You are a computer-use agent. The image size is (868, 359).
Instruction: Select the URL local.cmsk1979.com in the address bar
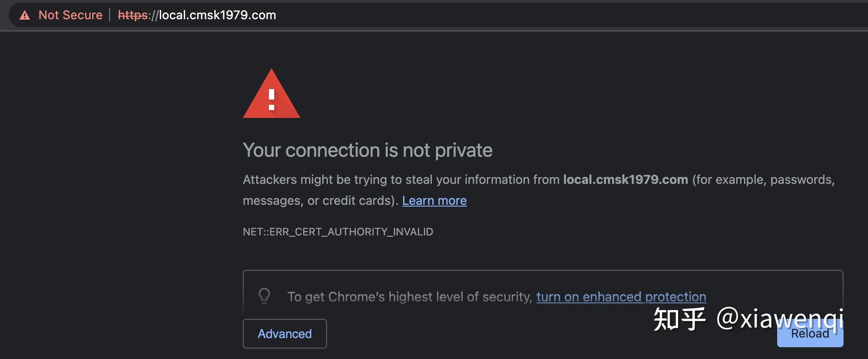tap(217, 14)
